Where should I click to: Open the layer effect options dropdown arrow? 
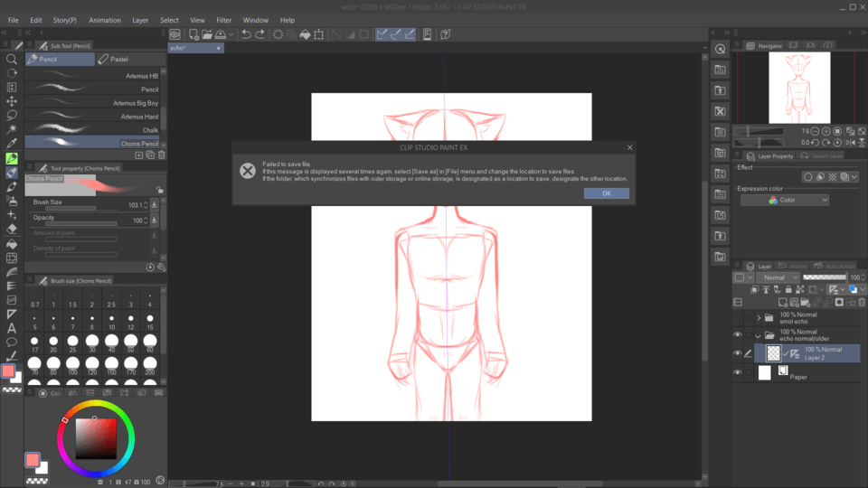(x=854, y=177)
